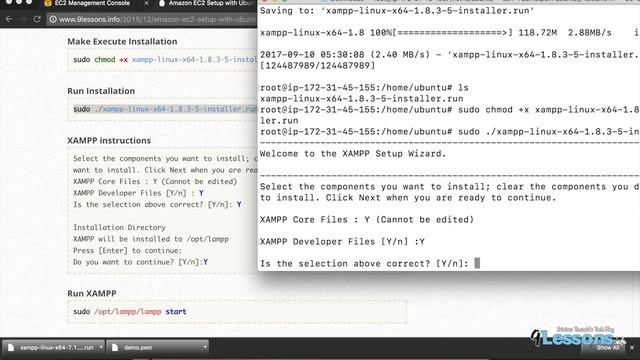Click the browser back arrow
The width and height of the screenshot is (640, 360).
[x=9, y=19]
